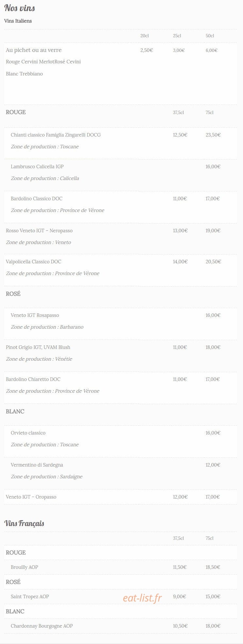Select Bardolino Chiaretto DOC entry

coord(33,379)
